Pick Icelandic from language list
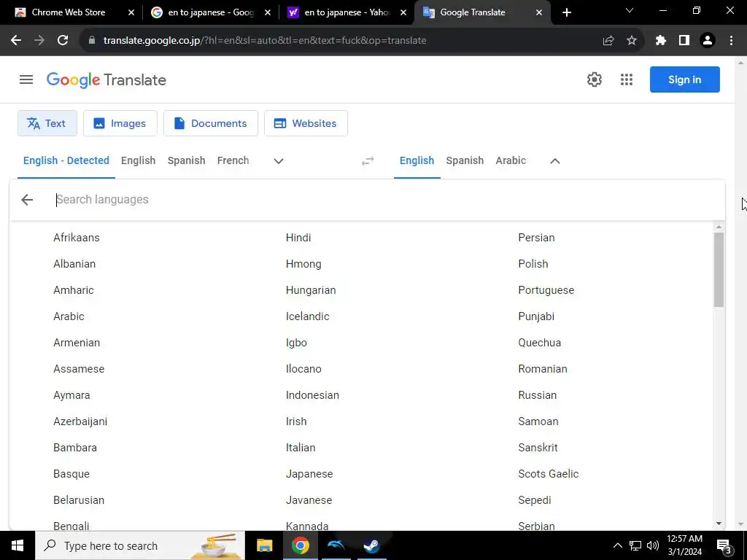This screenshot has height=560, width=747. (307, 316)
